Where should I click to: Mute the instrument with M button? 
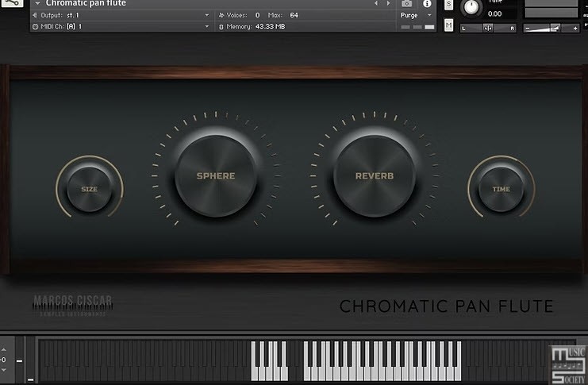[x=448, y=25]
